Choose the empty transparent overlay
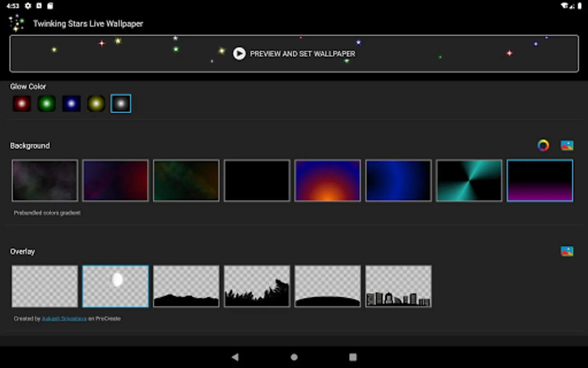The height and width of the screenshot is (368, 588). 45,286
